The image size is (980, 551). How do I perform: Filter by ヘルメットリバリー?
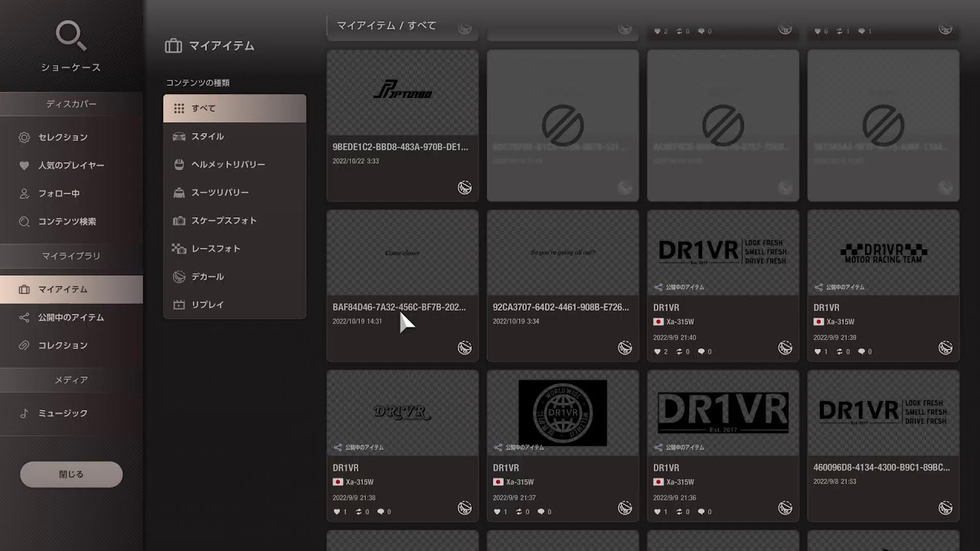pos(234,165)
